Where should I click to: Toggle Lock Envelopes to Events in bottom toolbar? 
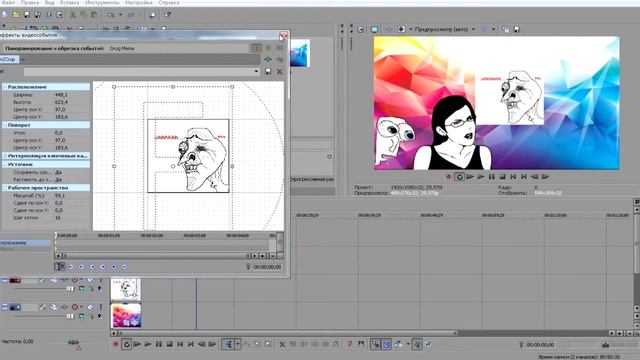pyautogui.click(x=416, y=344)
